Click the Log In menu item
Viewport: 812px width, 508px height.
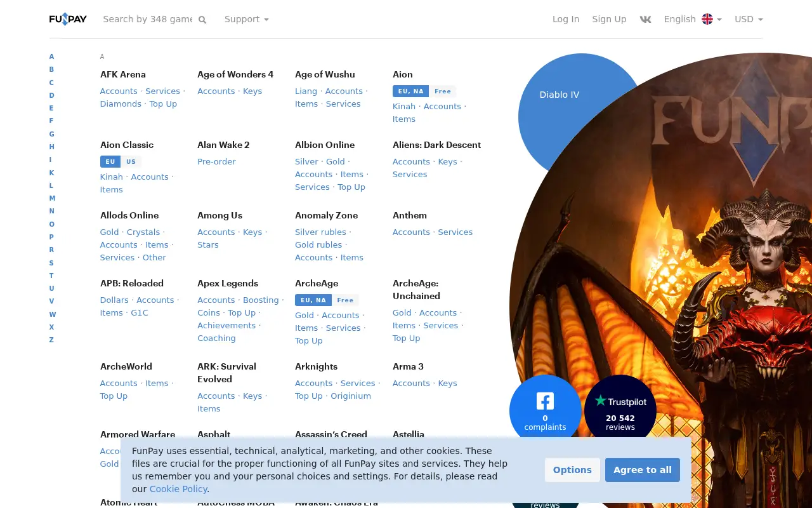[566, 19]
